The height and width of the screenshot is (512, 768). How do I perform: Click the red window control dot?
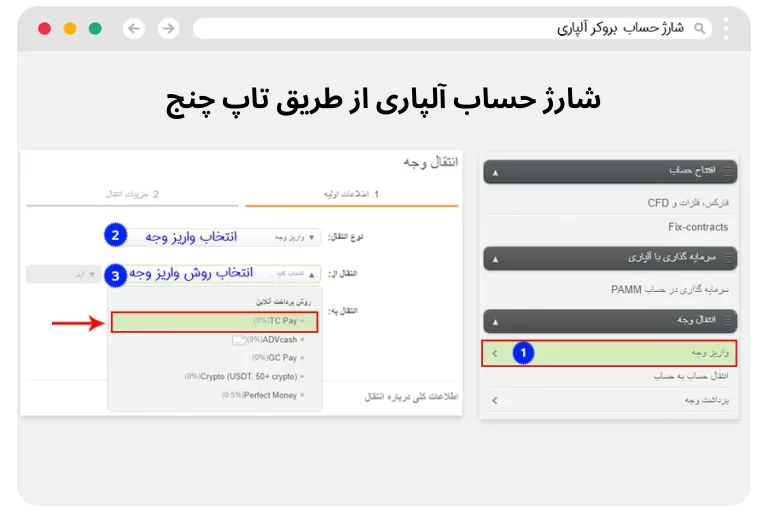pyautogui.click(x=45, y=28)
